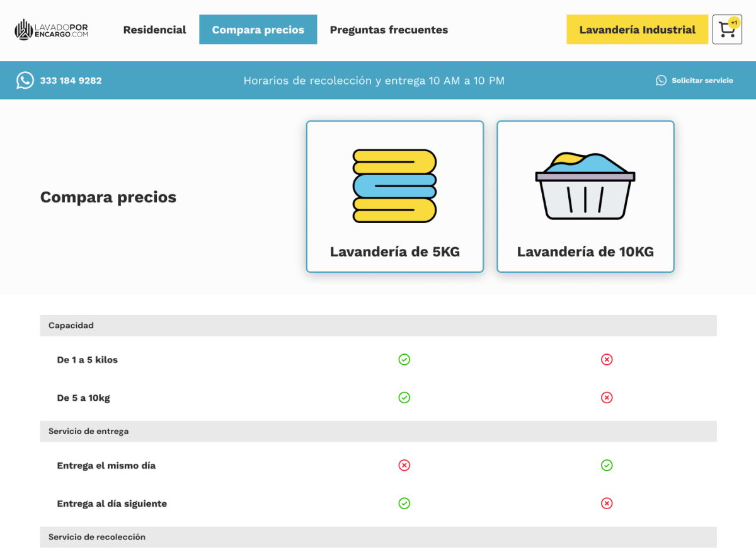Click green check in Entrega el mismo día row
The width and height of the screenshot is (756, 552).
607,466
